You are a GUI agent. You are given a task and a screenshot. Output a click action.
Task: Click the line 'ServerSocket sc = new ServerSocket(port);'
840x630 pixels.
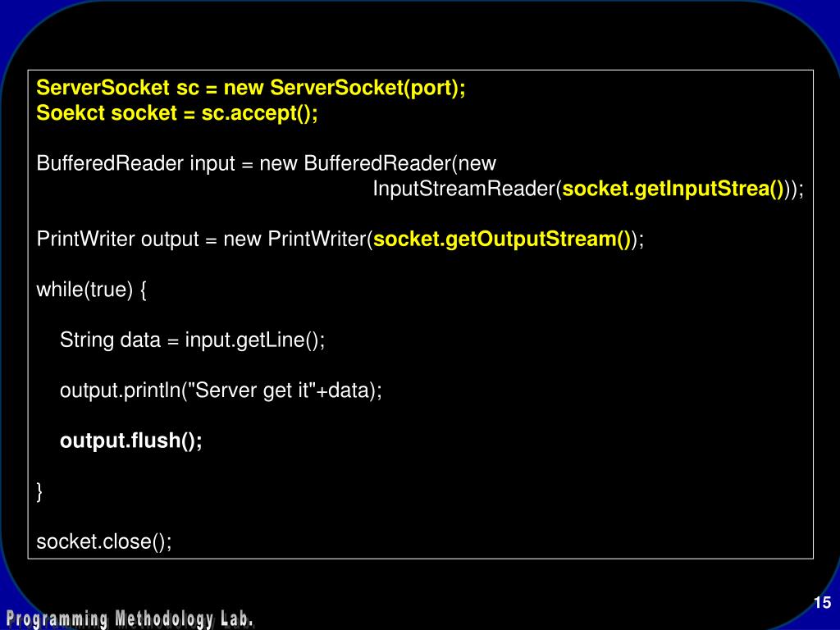pos(251,88)
